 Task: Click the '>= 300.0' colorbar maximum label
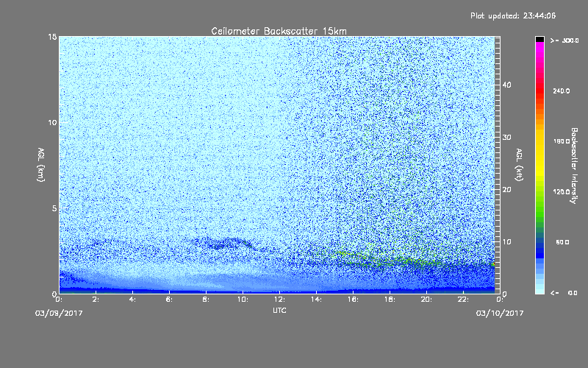(564, 40)
